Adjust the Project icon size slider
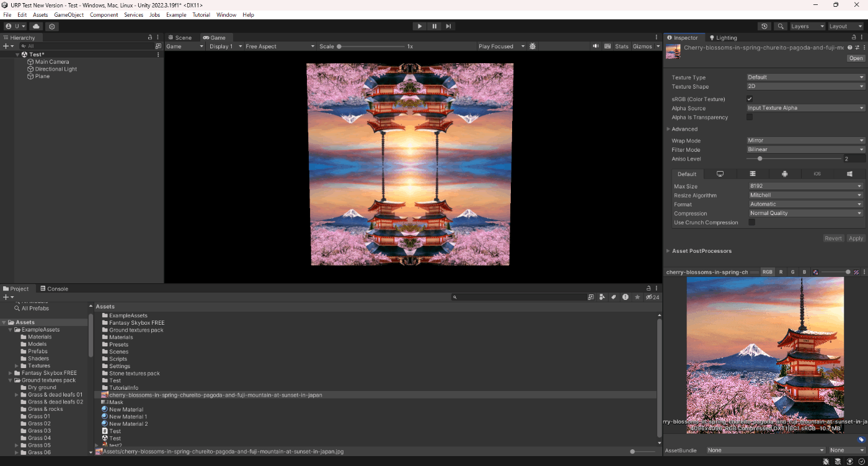 pos(643,452)
